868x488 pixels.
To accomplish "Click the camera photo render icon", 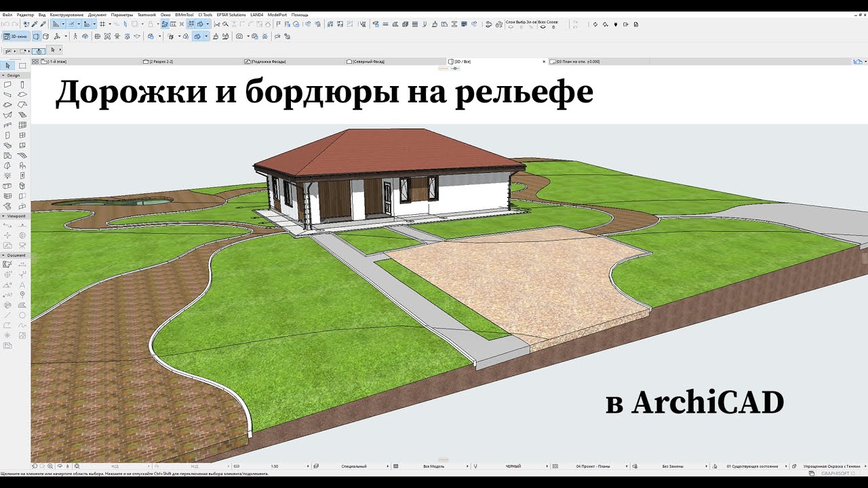I will click(239, 36).
